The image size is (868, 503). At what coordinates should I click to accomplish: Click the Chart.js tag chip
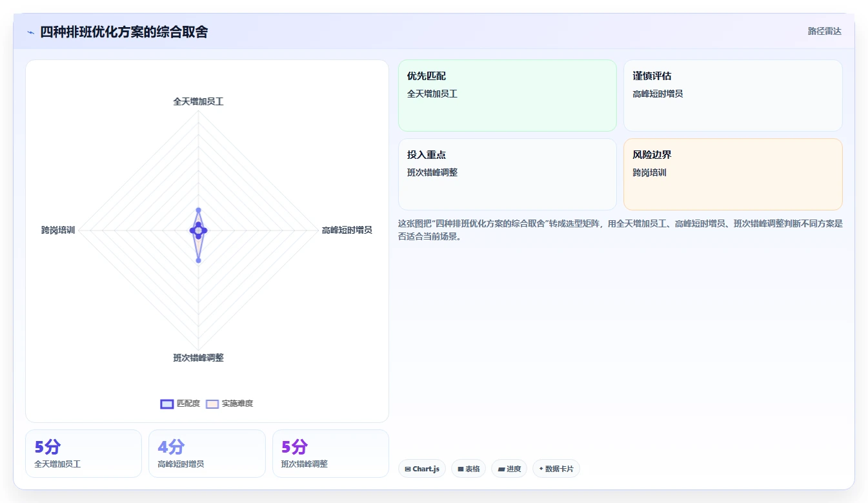(x=423, y=469)
